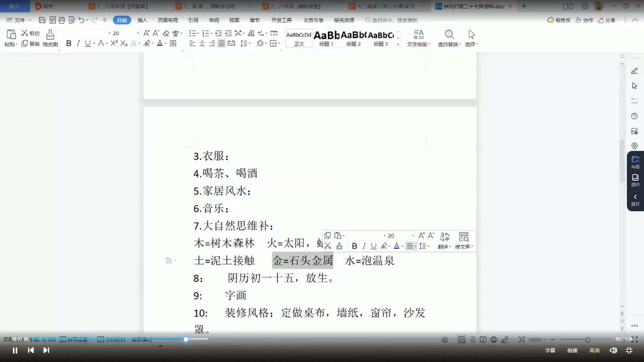This screenshot has width=644, height=362.
Task: Select the annotation pen icon in status bar
Action: click(x=505, y=340)
